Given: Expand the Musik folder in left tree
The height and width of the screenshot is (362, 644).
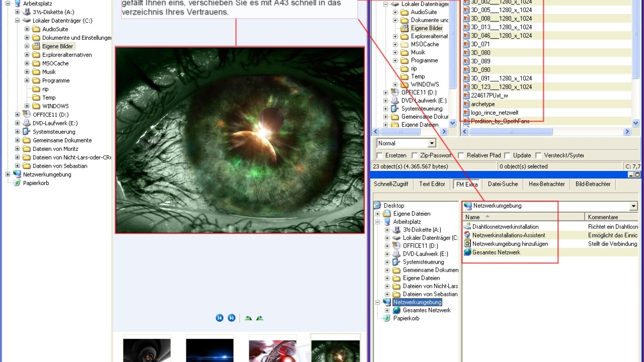Looking at the screenshot, I should click(27, 72).
